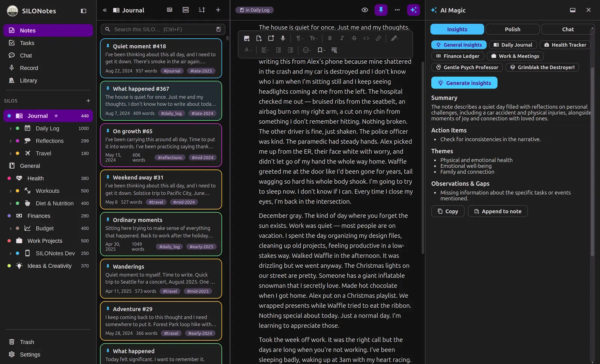Expand the Workouts folder
600x364 pixels.
click(10, 191)
